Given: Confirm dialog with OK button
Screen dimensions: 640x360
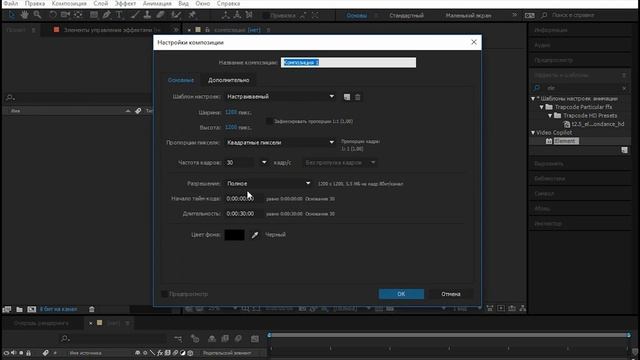Looking at the screenshot, I should point(401,294).
